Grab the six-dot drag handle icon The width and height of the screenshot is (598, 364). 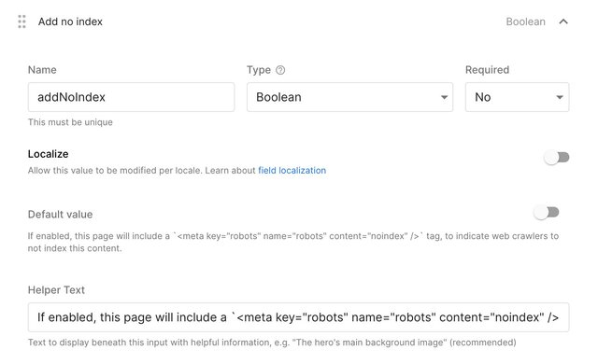coord(21,21)
